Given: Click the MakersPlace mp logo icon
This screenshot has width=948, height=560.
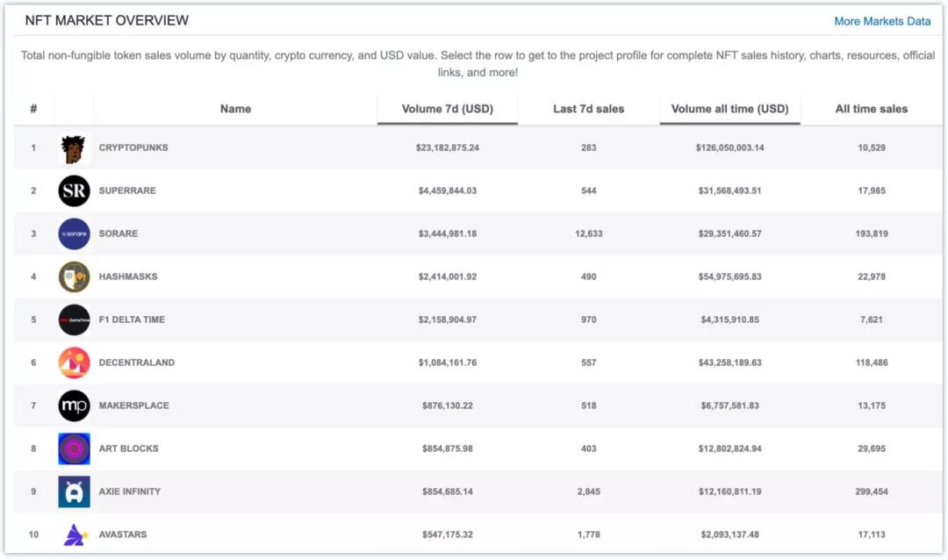Looking at the screenshot, I should click(x=74, y=406).
